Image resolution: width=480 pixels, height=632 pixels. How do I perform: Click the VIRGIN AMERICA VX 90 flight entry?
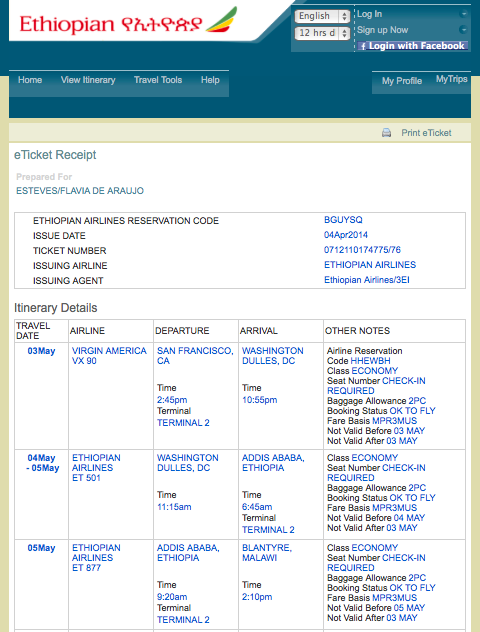click(109, 356)
